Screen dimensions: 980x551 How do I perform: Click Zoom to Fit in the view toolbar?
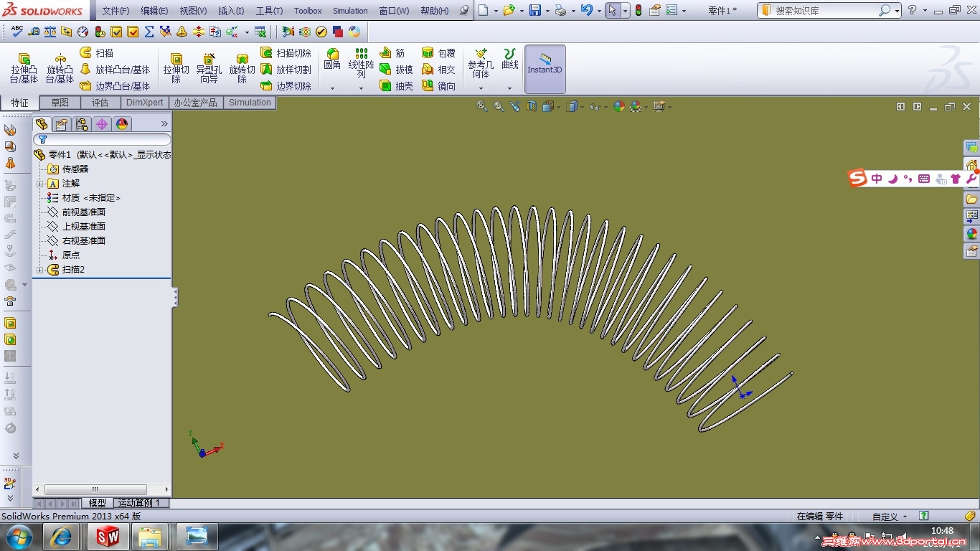(482, 106)
